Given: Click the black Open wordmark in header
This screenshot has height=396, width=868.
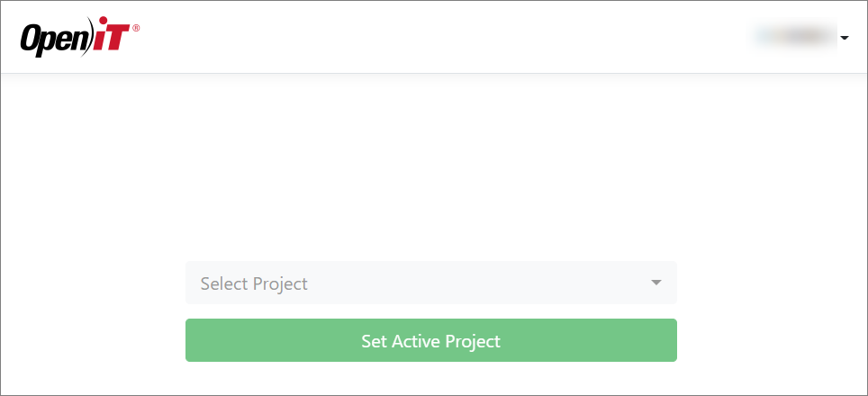Looking at the screenshot, I should coord(52,39).
